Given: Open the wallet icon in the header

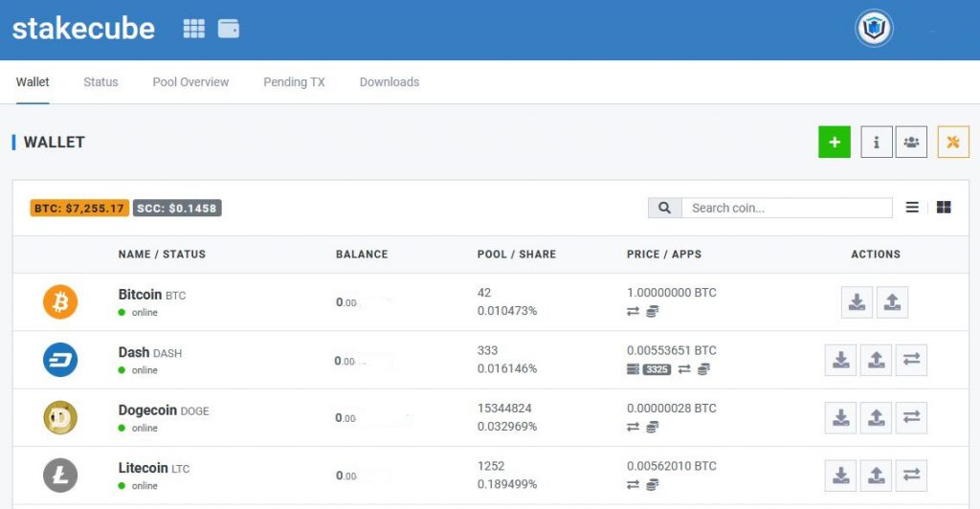Looking at the screenshot, I should (x=228, y=29).
